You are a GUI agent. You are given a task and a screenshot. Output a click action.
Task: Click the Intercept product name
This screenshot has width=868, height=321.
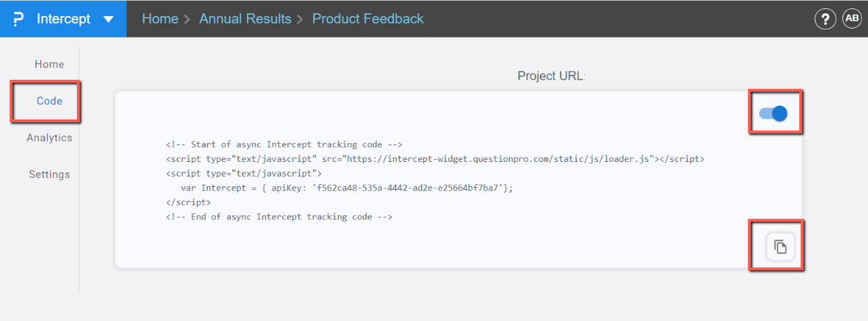coord(63,19)
